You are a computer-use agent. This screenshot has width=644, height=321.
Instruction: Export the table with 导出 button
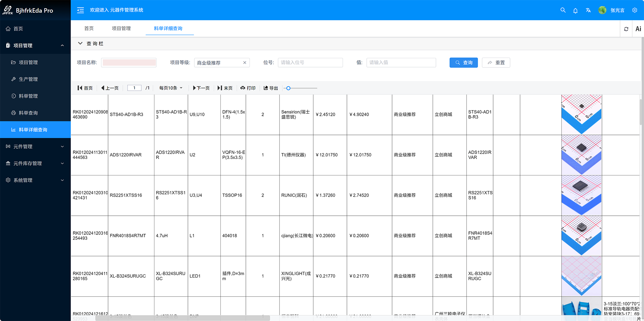click(271, 88)
